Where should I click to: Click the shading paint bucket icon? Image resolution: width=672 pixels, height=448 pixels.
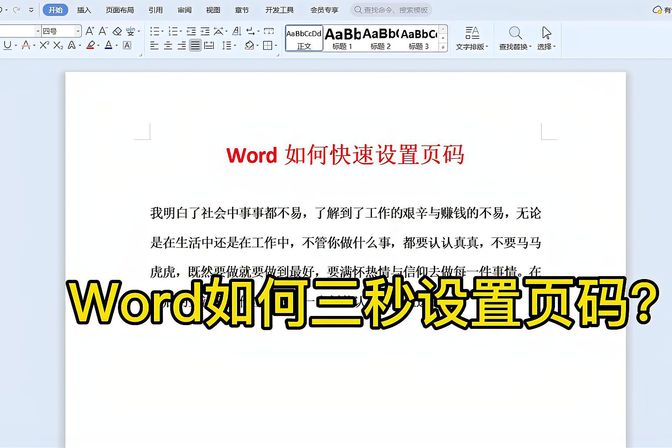[249, 45]
